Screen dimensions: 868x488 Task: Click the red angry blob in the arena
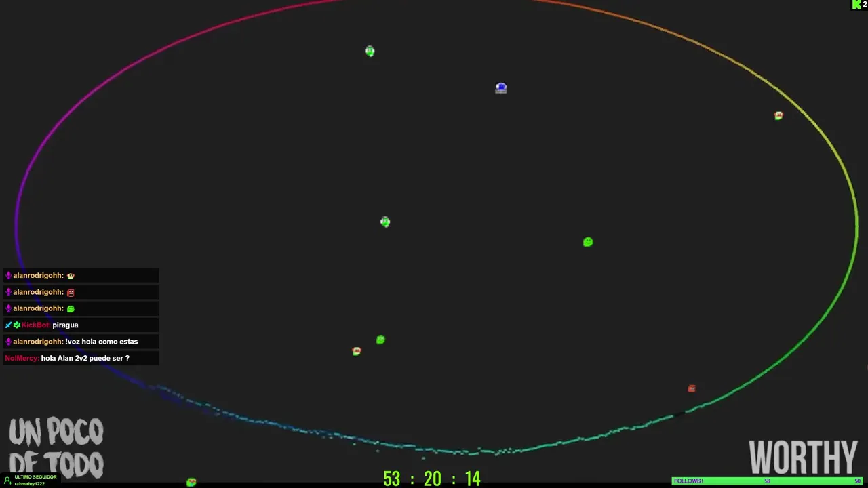point(692,388)
